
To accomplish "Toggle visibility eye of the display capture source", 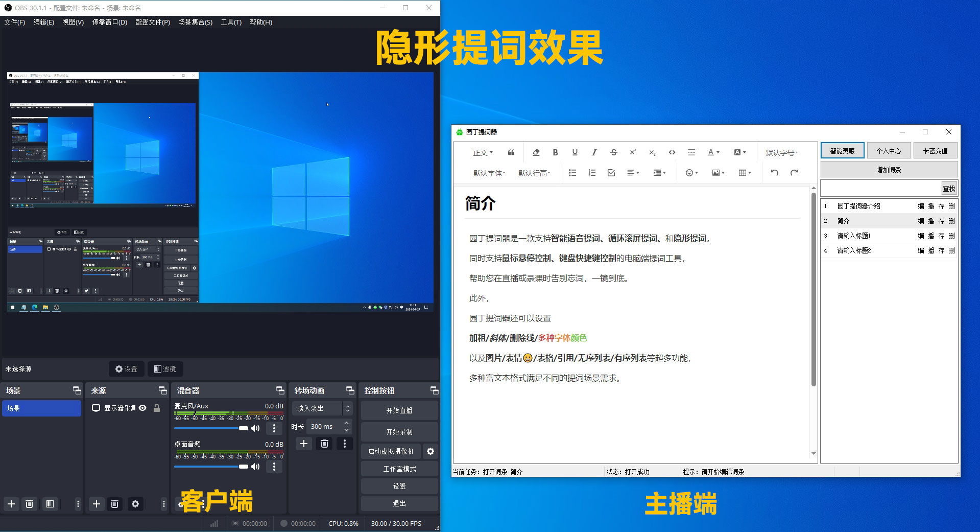I will [x=143, y=408].
